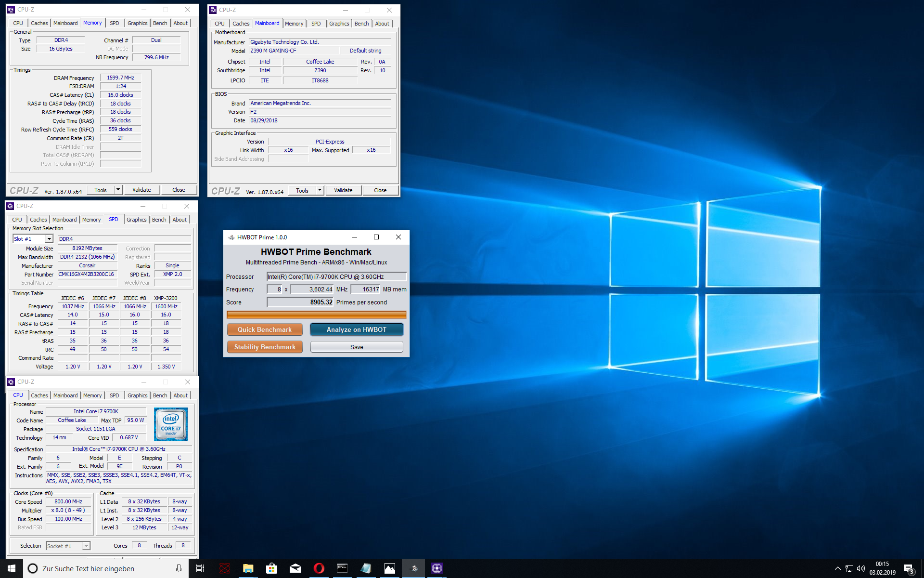Open Mainboard tab in the bottom CPU window

coord(65,395)
